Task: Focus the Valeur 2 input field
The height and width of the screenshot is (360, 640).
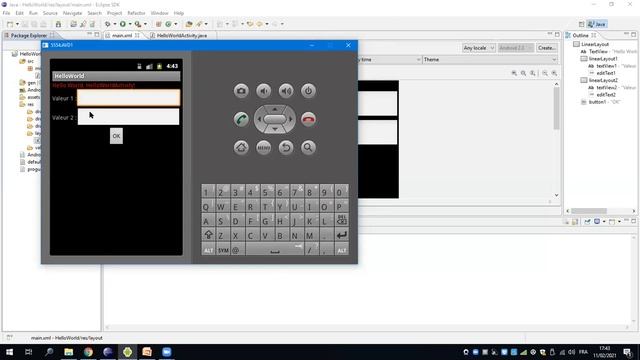Action: click(129, 117)
